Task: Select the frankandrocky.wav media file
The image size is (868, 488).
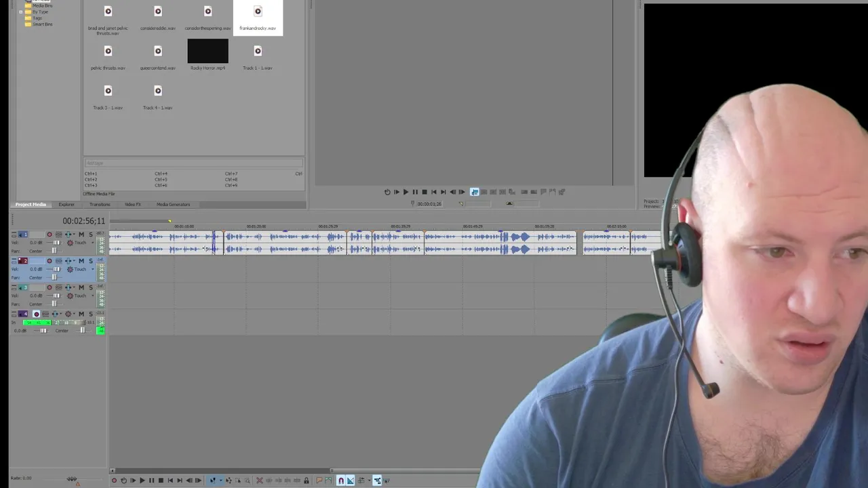Action: click(x=258, y=17)
